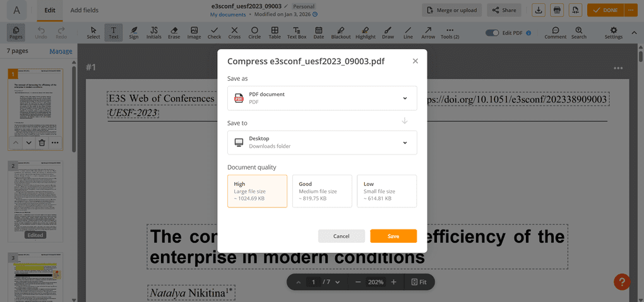
Task: Open the Search tool
Action: pyautogui.click(x=579, y=33)
